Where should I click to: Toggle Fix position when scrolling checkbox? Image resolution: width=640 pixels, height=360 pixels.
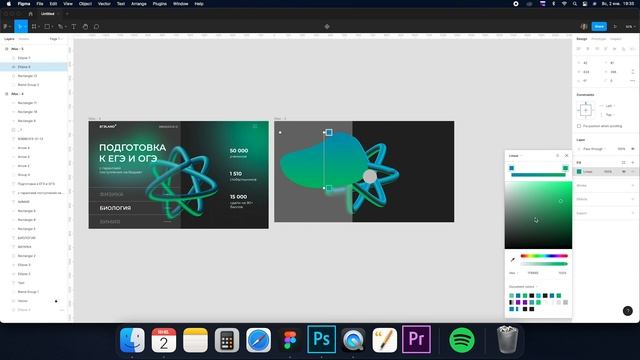pyautogui.click(x=579, y=126)
